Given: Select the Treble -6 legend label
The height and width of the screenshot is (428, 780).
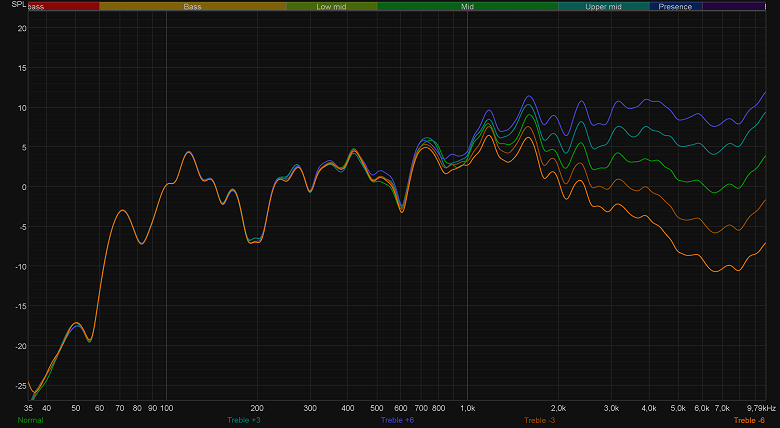Looking at the screenshot, I should coord(749,420).
